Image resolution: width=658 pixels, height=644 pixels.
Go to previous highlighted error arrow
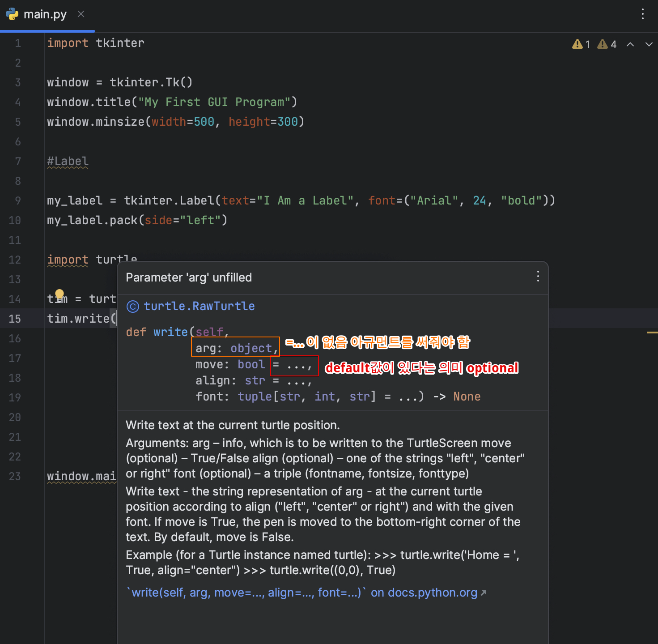[630, 44]
